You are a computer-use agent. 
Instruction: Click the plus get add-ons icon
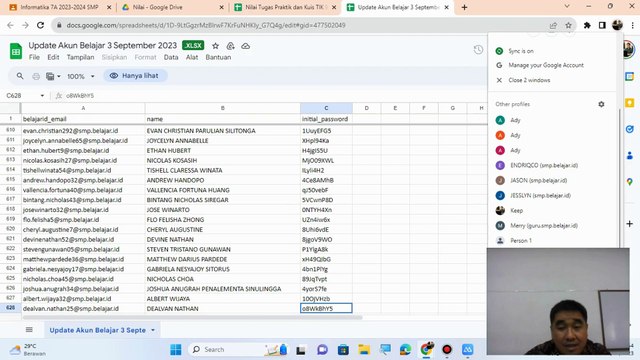629,224
